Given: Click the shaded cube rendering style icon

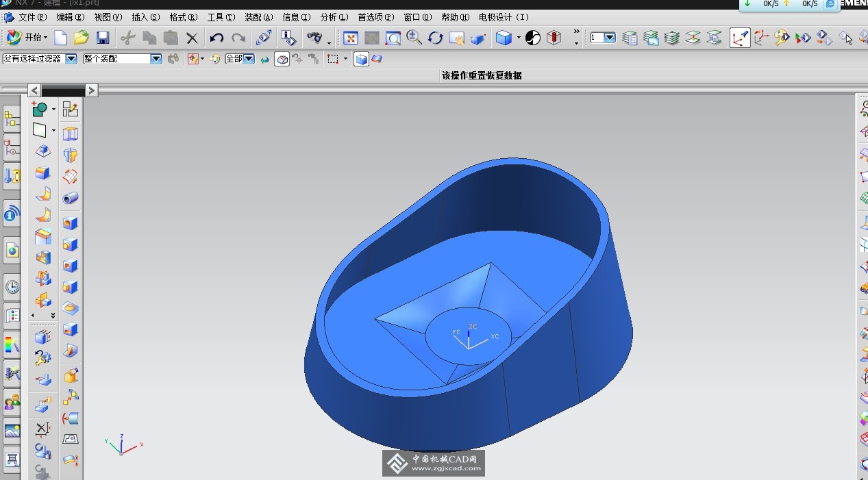Looking at the screenshot, I should tap(504, 38).
